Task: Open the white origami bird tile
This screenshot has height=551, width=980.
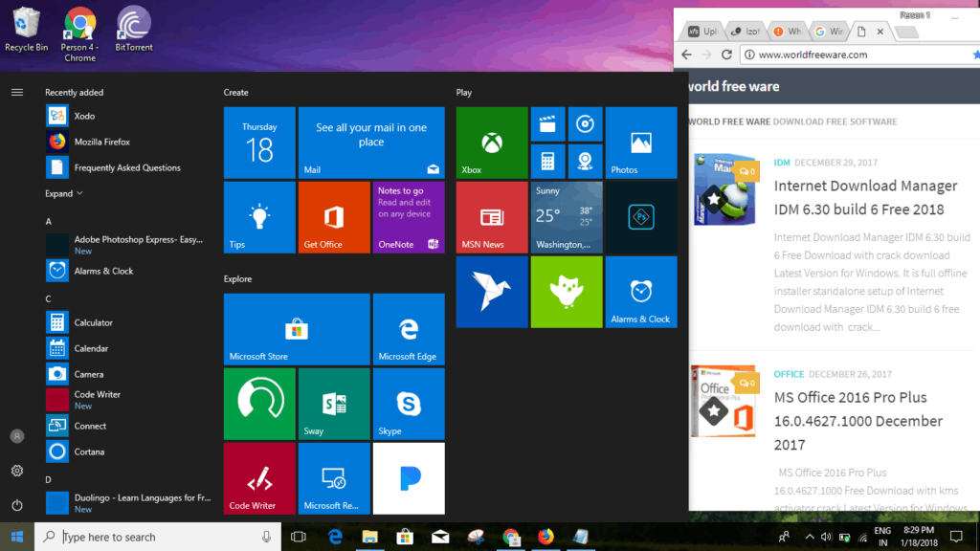Action: pos(492,292)
